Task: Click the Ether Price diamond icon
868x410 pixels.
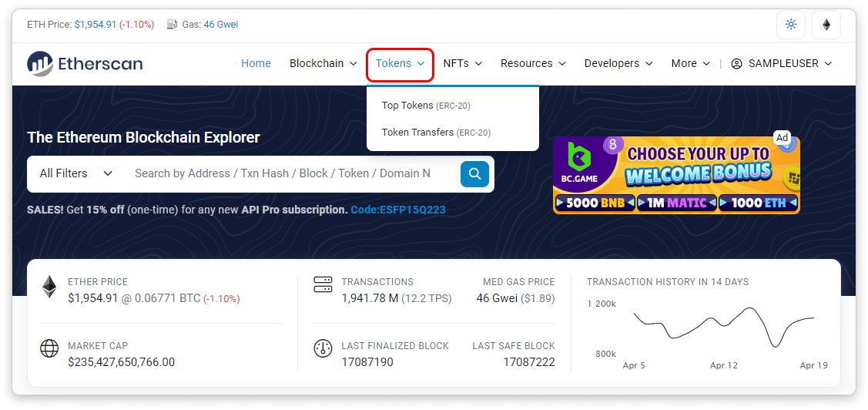Action: pos(49,287)
